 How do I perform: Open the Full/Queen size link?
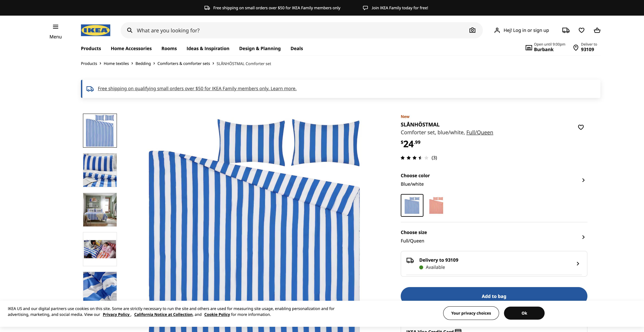point(479,132)
